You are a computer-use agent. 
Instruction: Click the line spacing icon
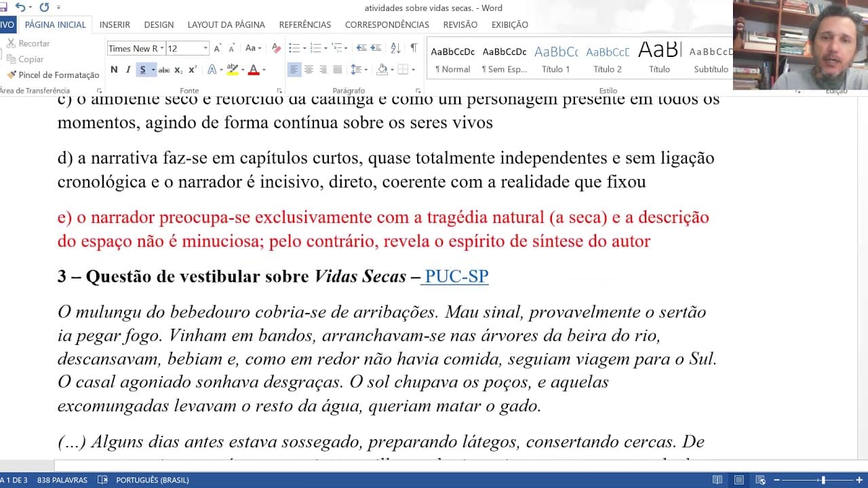(x=356, y=70)
